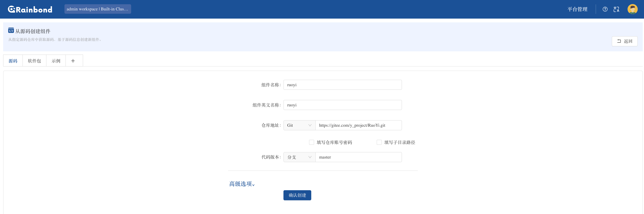644x214 pixels.
Task: Expand 高级选项 advanced options
Action: click(x=242, y=184)
